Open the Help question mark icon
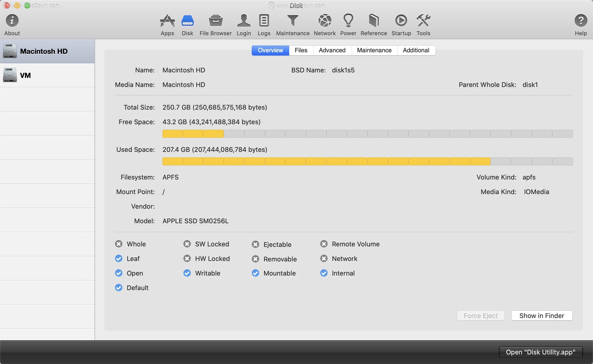This screenshot has height=364, width=593. coord(581,25)
